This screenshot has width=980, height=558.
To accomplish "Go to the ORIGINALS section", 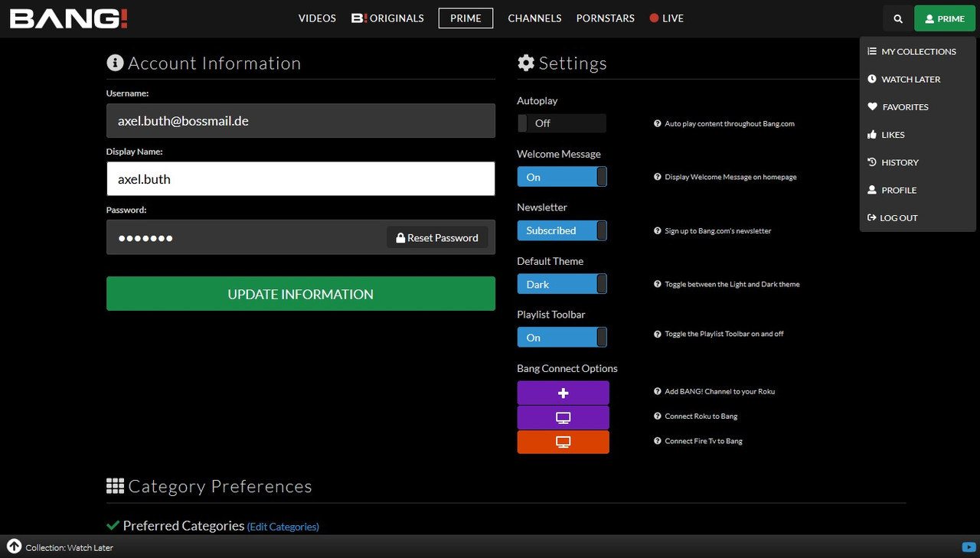I will coord(387,18).
